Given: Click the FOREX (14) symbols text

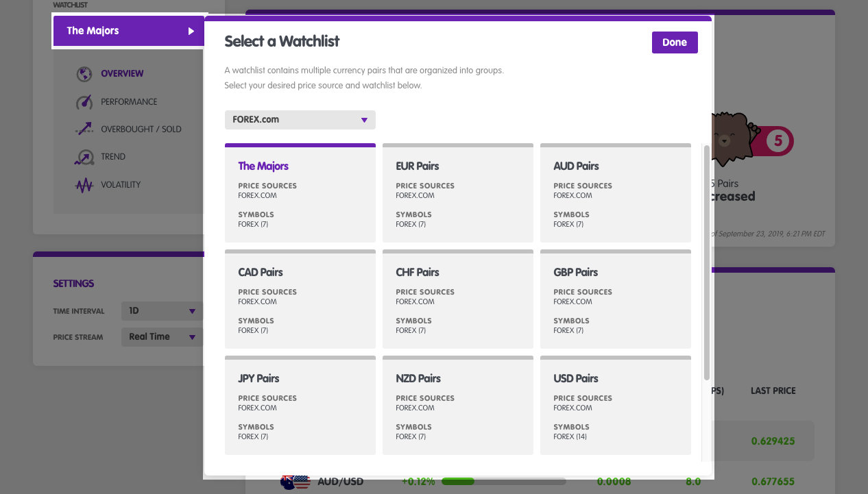Looking at the screenshot, I should [570, 436].
